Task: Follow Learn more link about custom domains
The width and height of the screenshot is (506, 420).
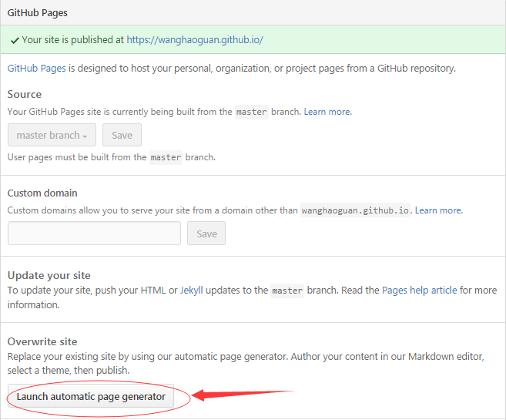Action: click(438, 210)
